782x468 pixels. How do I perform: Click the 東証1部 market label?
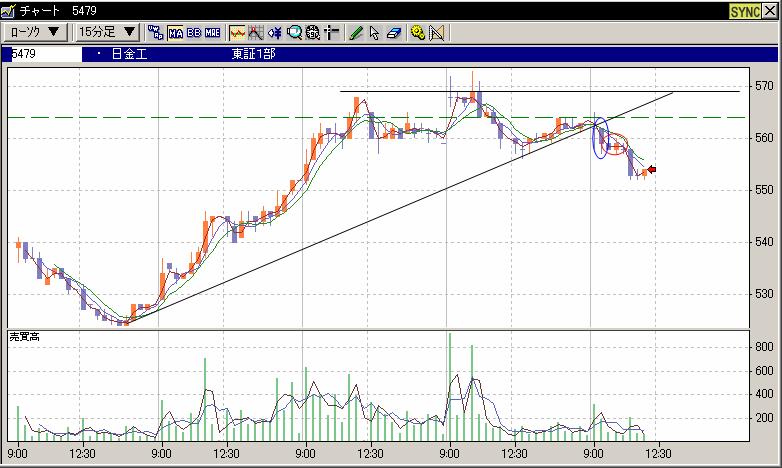coord(253,54)
